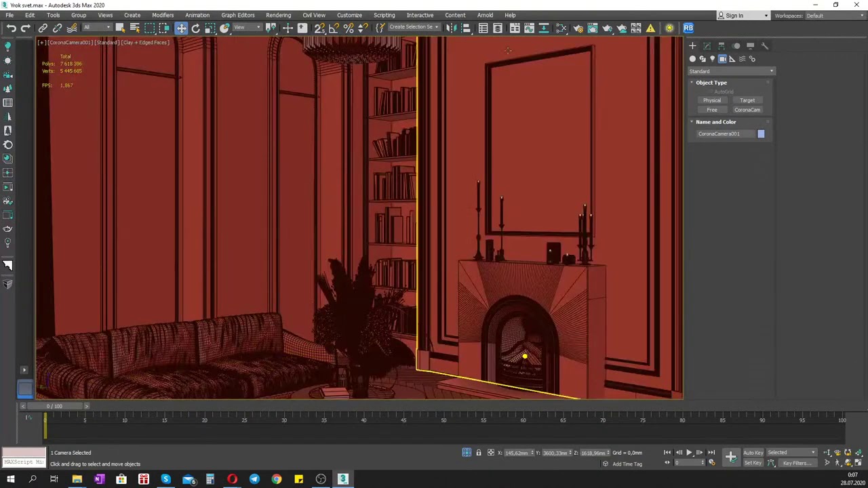Activate the Select and Move tool
The image size is (868, 488).
[x=181, y=28]
